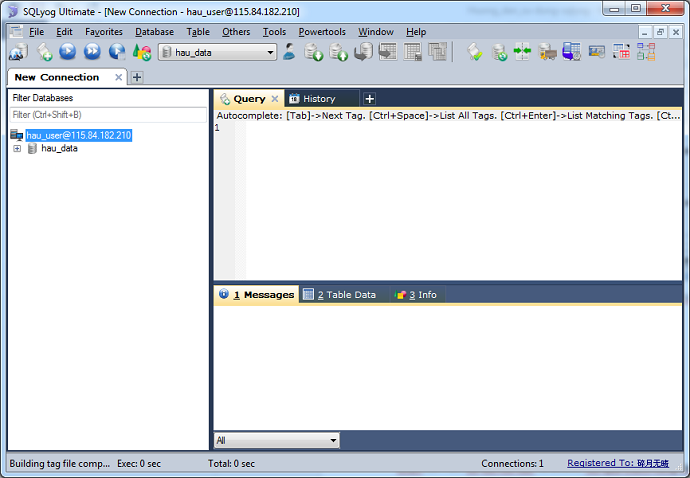Screen dimensions: 690x478
Task: Open the All filter dropdown
Action: point(277,440)
